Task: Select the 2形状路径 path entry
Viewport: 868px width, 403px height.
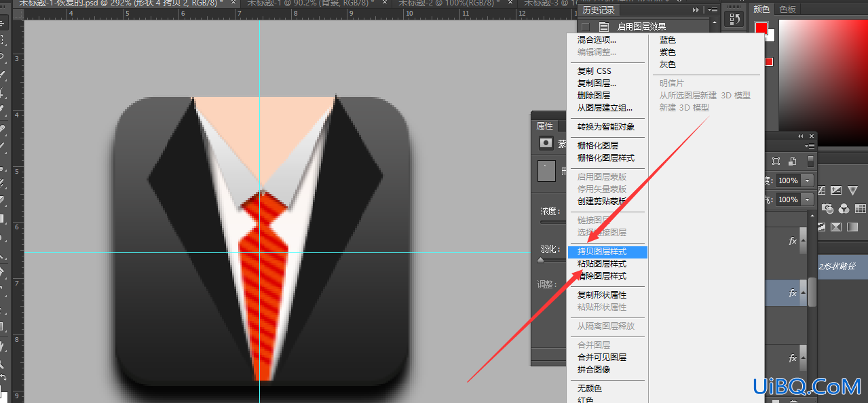Action: tap(842, 267)
